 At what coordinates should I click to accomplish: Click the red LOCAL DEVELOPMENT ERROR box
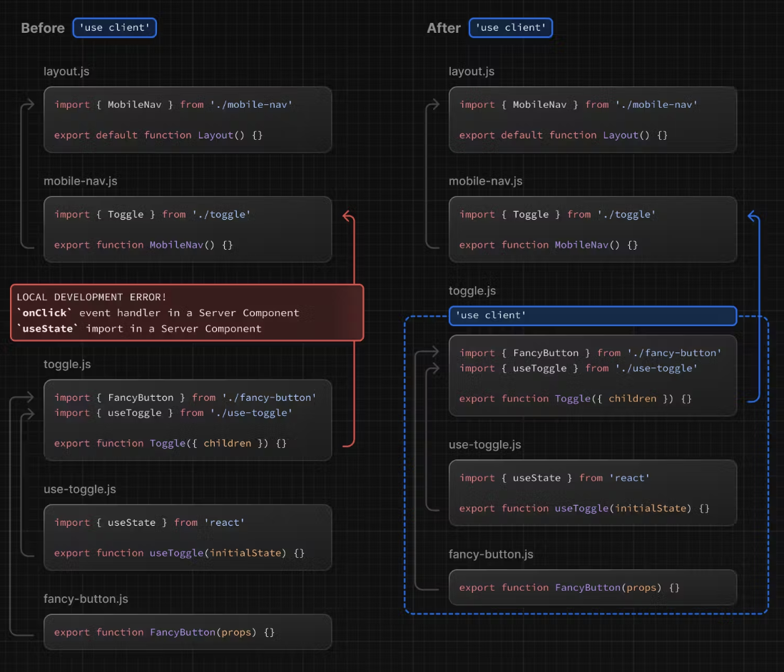click(187, 312)
